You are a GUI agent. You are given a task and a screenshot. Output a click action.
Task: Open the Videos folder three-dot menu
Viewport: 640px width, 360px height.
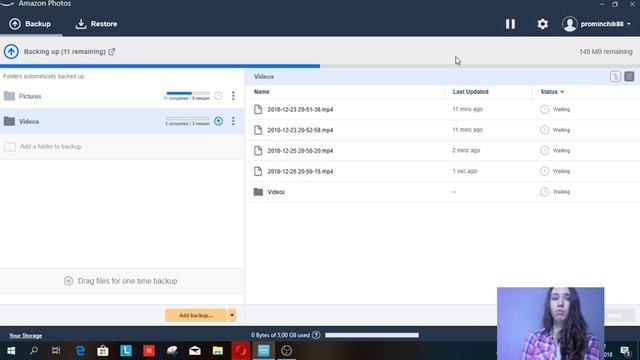233,121
